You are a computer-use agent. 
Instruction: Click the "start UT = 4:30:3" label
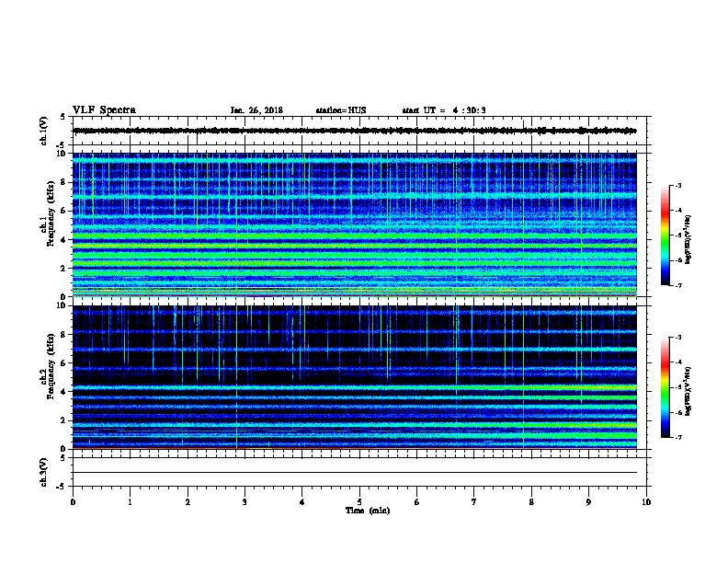point(444,110)
